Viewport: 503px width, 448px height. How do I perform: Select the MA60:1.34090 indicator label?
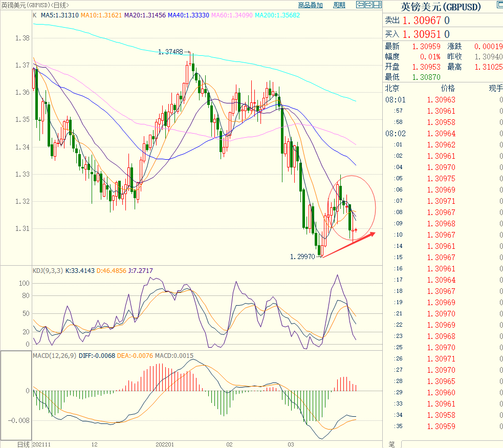232,15
